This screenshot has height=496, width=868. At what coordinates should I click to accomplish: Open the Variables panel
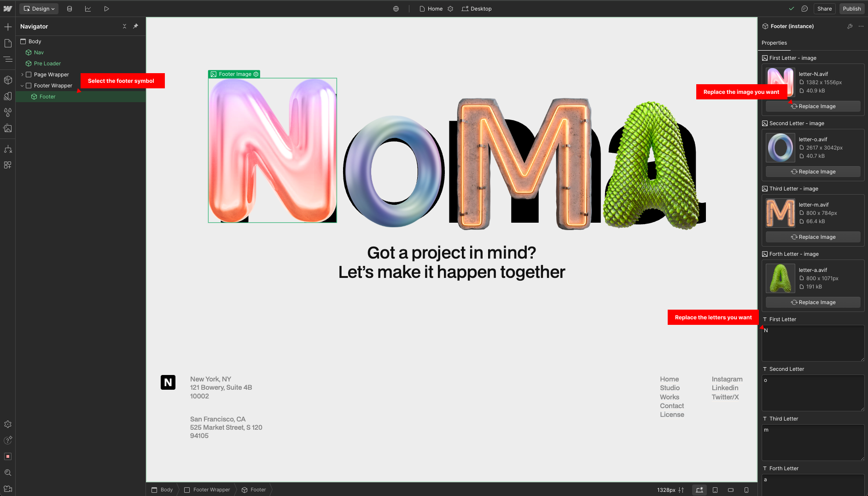(x=8, y=96)
